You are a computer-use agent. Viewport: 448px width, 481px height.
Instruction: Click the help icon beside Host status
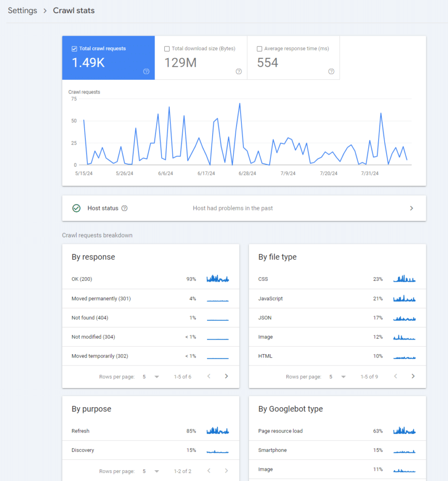(x=124, y=208)
